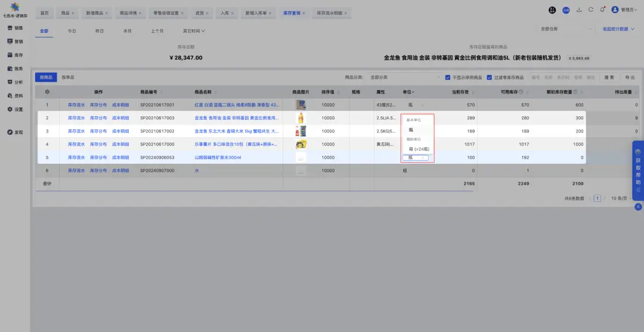Viewport: 644px width, 332px height.
Task: Click the table column settings gear icon
Action: (x=47, y=92)
